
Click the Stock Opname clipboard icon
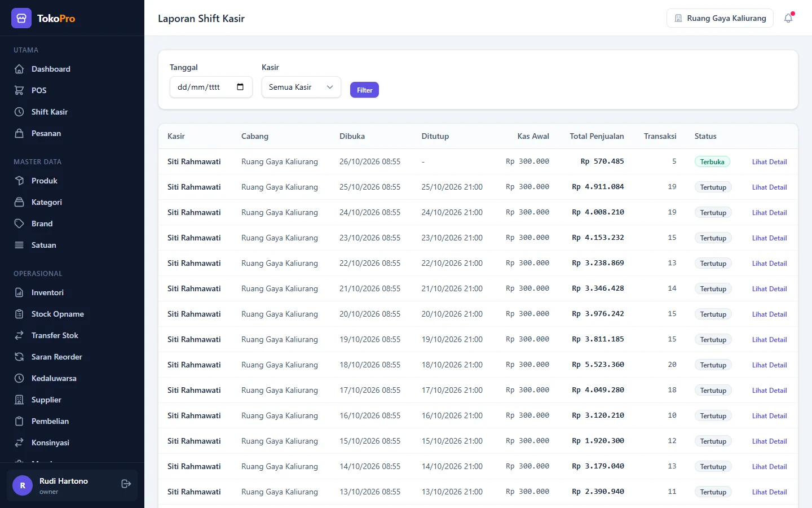pos(19,314)
